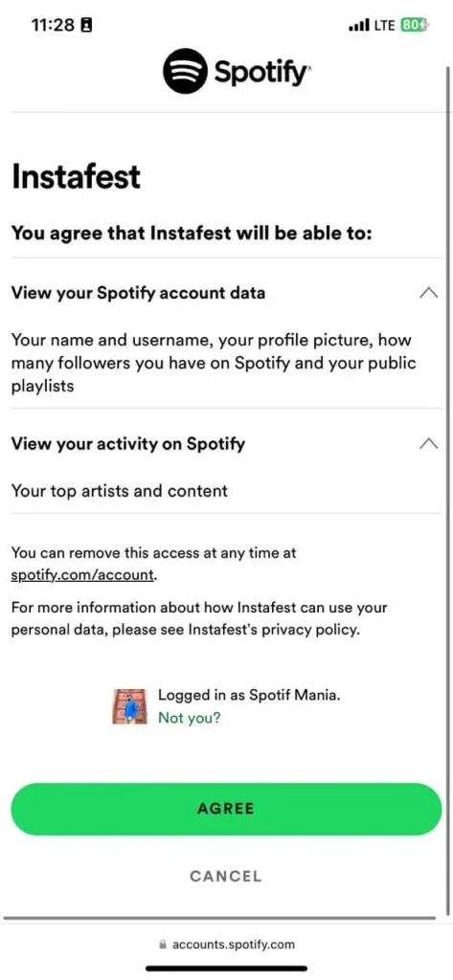453x980 pixels.
Task: Click the green AGREE button
Action: [x=226, y=809]
